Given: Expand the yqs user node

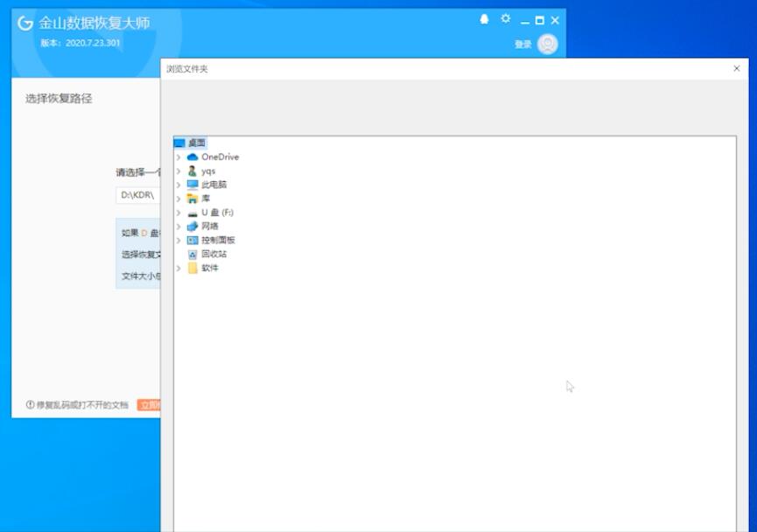Looking at the screenshot, I should [x=179, y=171].
